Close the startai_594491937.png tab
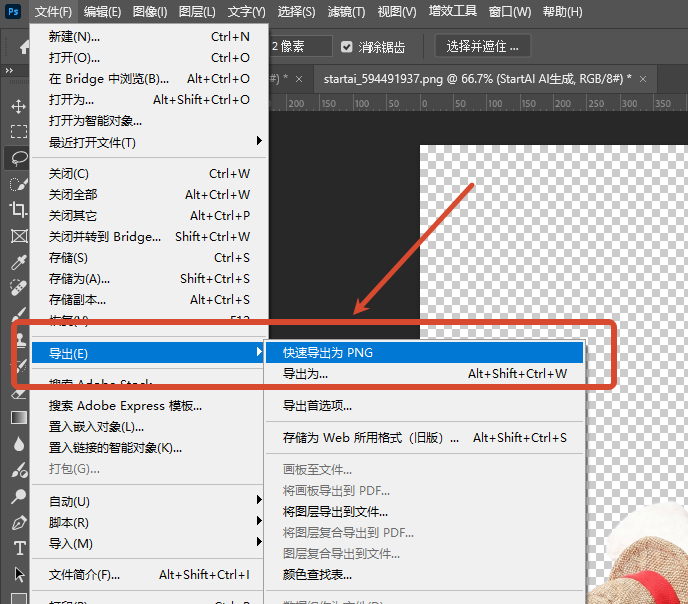This screenshot has width=688, height=604. [643, 79]
